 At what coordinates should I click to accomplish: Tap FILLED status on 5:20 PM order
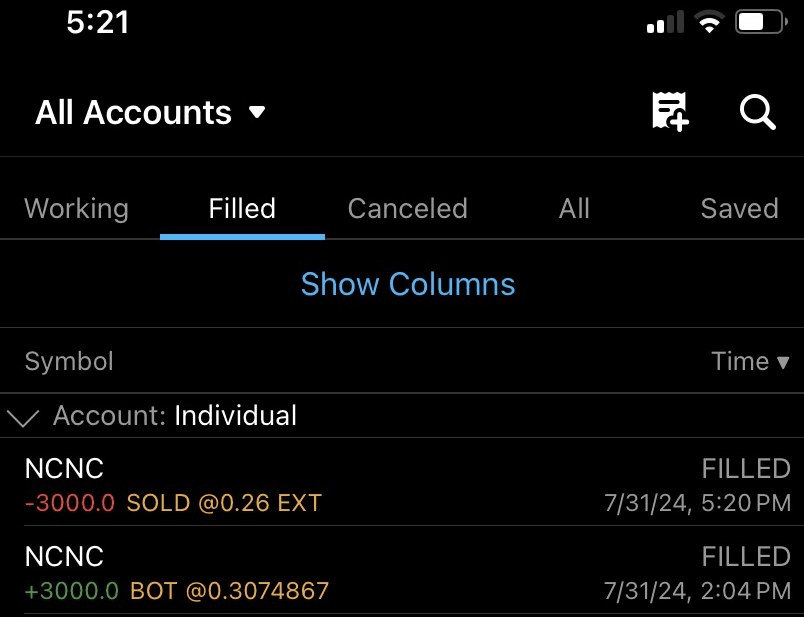point(745,468)
